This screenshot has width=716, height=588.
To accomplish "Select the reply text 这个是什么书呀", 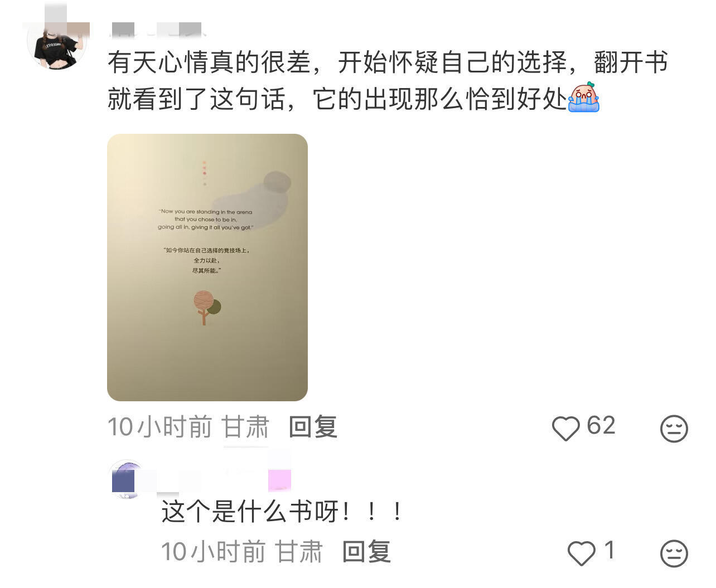I will pos(250,511).
